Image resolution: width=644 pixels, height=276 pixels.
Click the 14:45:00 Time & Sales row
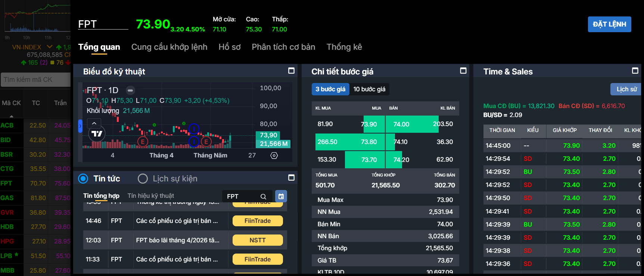click(562, 145)
